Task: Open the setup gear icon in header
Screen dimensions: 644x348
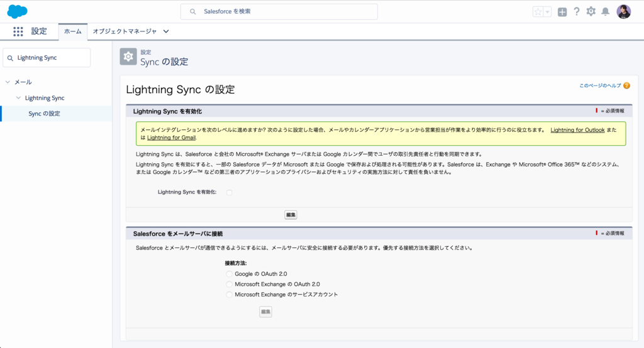Action: [x=591, y=11]
